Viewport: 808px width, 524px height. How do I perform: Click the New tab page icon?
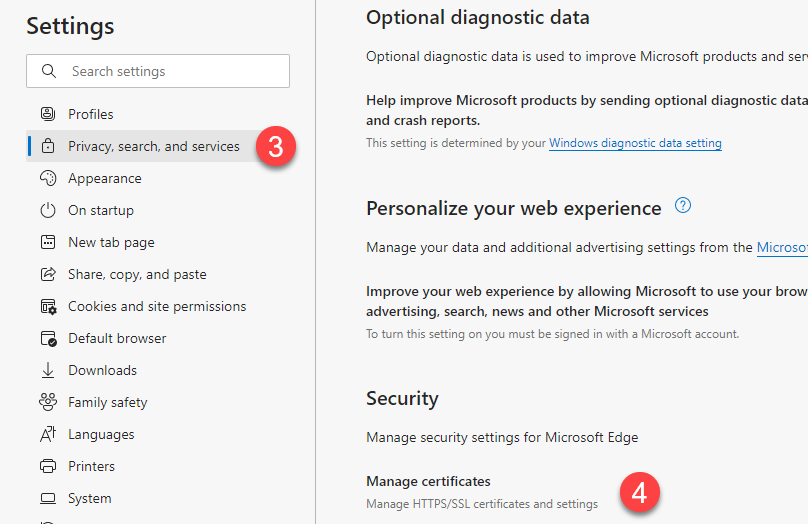(x=48, y=242)
